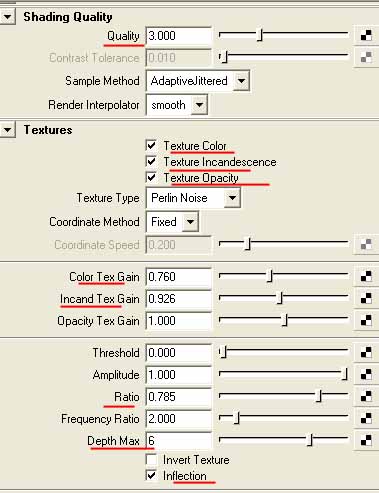
Task: Click the checker map icon for Ratio
Action: (x=366, y=397)
